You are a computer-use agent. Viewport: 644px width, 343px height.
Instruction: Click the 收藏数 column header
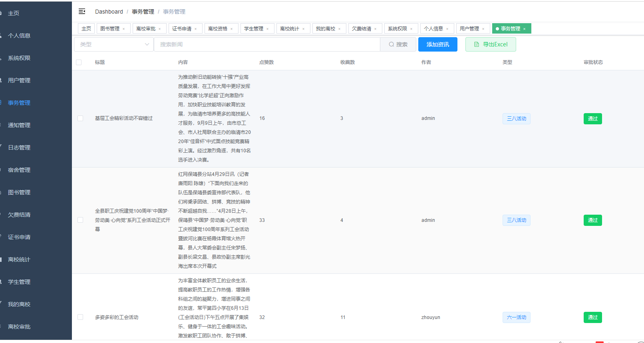point(348,62)
